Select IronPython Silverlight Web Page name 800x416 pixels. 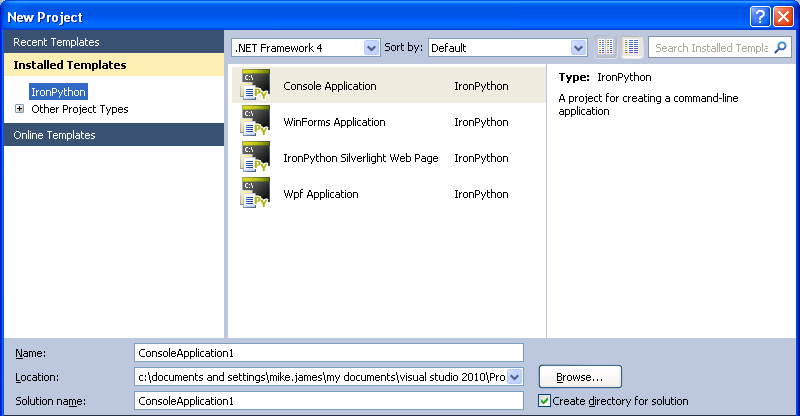click(x=361, y=158)
